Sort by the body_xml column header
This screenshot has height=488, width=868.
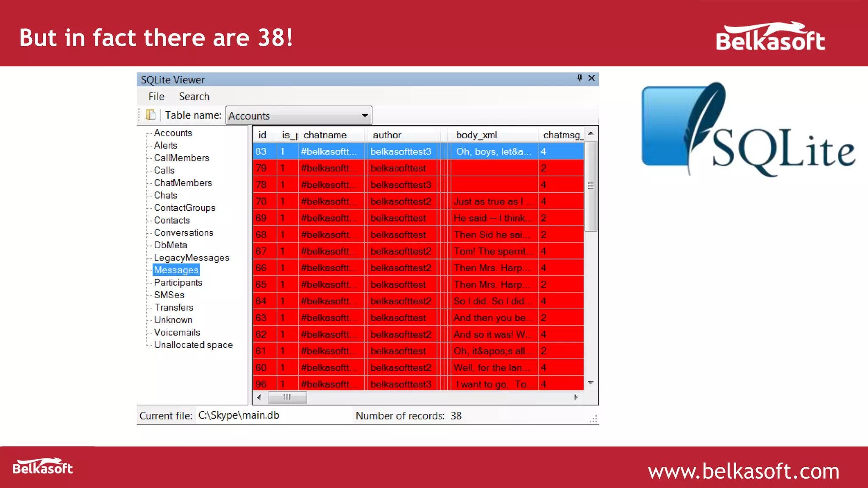pyautogui.click(x=494, y=135)
